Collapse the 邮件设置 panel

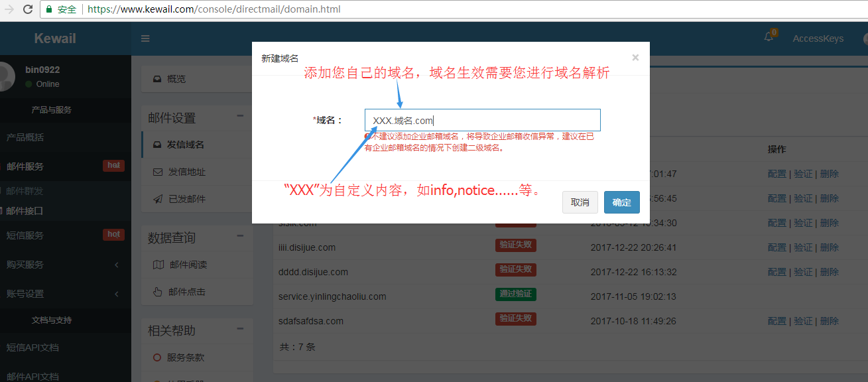click(x=239, y=116)
